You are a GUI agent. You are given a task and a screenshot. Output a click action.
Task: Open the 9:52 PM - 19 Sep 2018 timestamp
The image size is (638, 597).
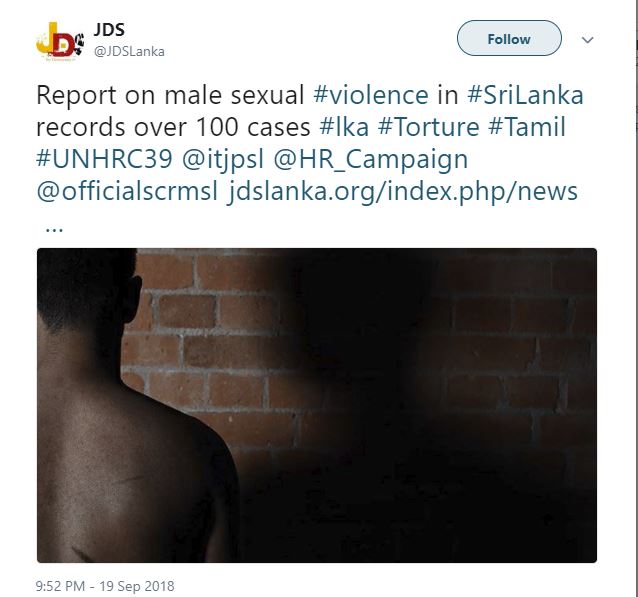105,586
